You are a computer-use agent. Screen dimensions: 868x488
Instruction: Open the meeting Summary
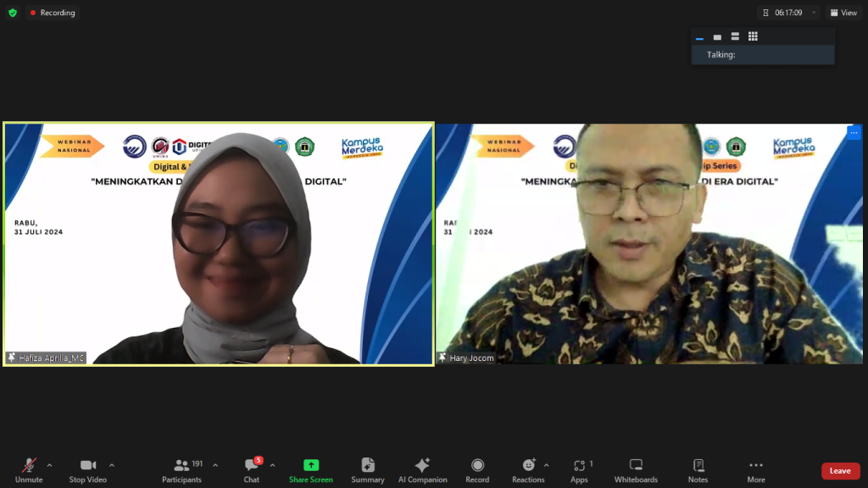[368, 470]
